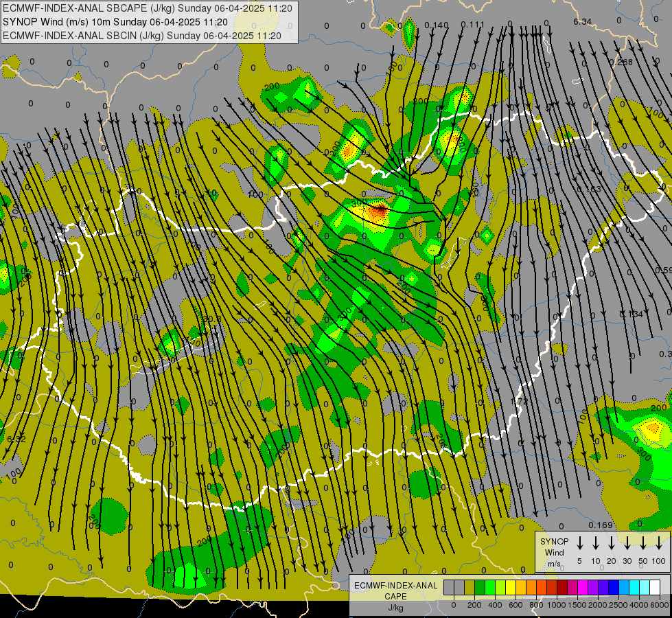Click the '800' tick on the CAPE scale

(536, 605)
